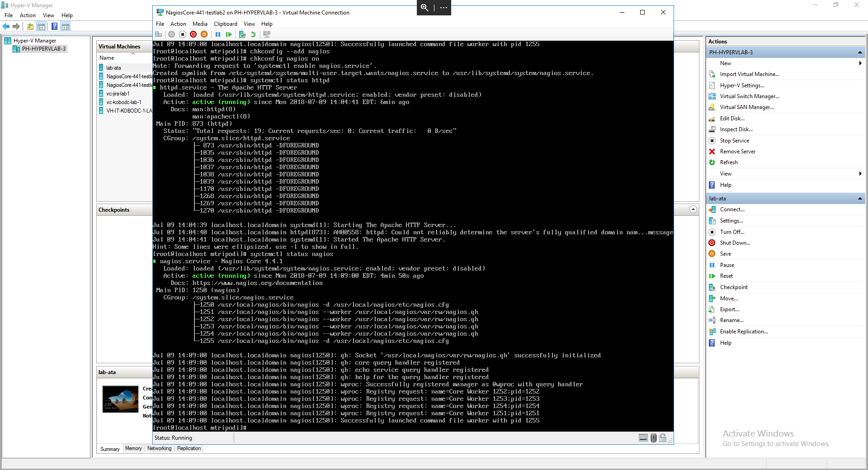This screenshot has height=470, width=868.
Task: Select vc-jira-lab1 in Virtual Machines list
Action: [118, 94]
